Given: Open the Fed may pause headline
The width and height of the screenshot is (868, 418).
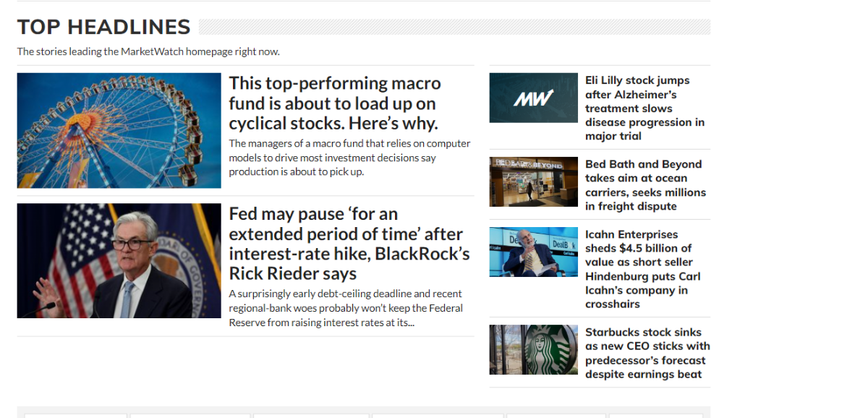Looking at the screenshot, I should [x=349, y=244].
